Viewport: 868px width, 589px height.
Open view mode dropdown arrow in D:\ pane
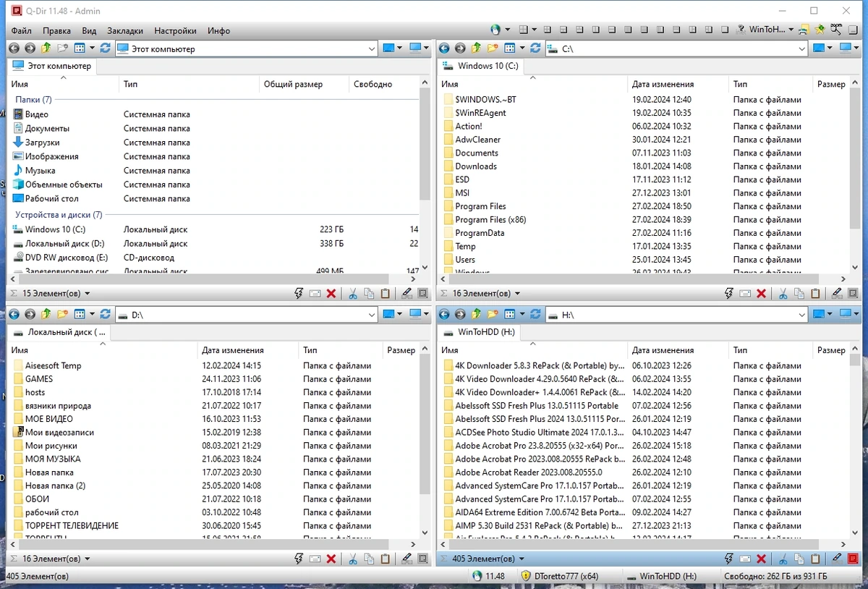[92, 315]
